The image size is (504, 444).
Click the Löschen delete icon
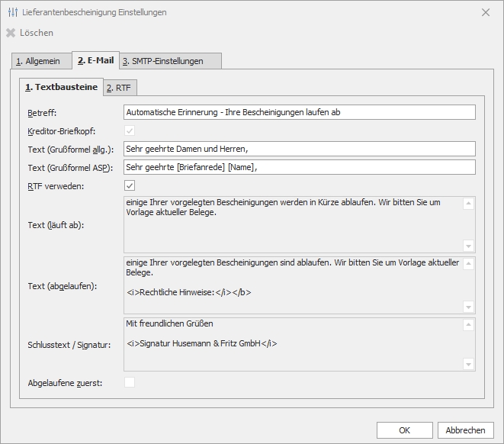point(11,33)
